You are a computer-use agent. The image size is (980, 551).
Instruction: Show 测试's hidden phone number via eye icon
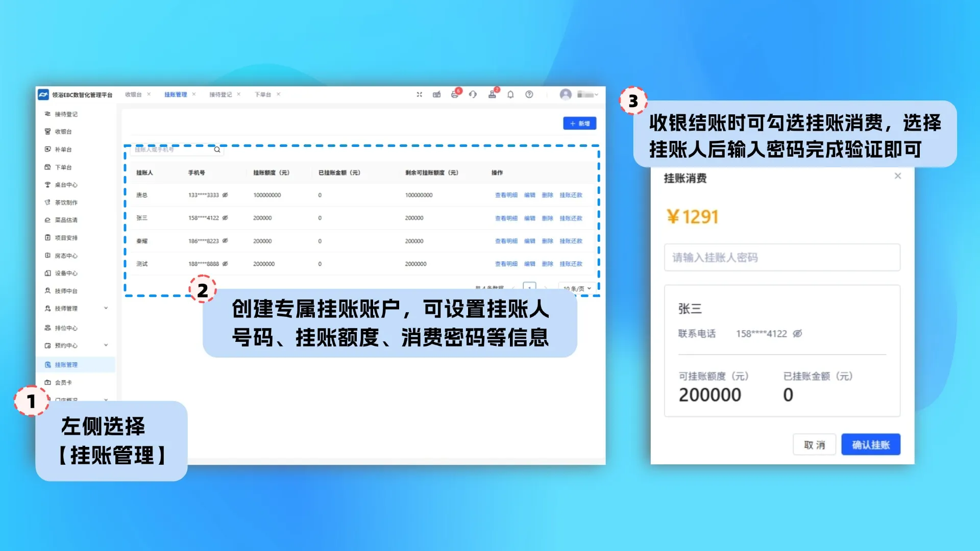[x=225, y=264]
